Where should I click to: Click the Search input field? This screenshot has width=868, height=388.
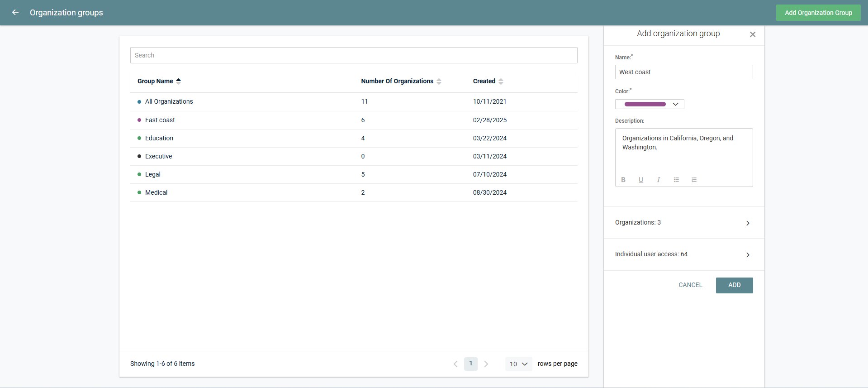(x=354, y=55)
